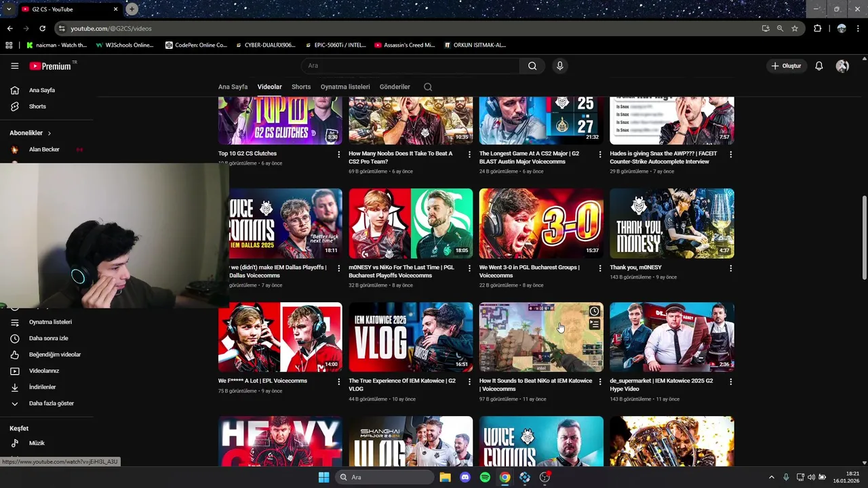Open options for The Longest Game video
868x488 pixels.
click(x=599, y=155)
